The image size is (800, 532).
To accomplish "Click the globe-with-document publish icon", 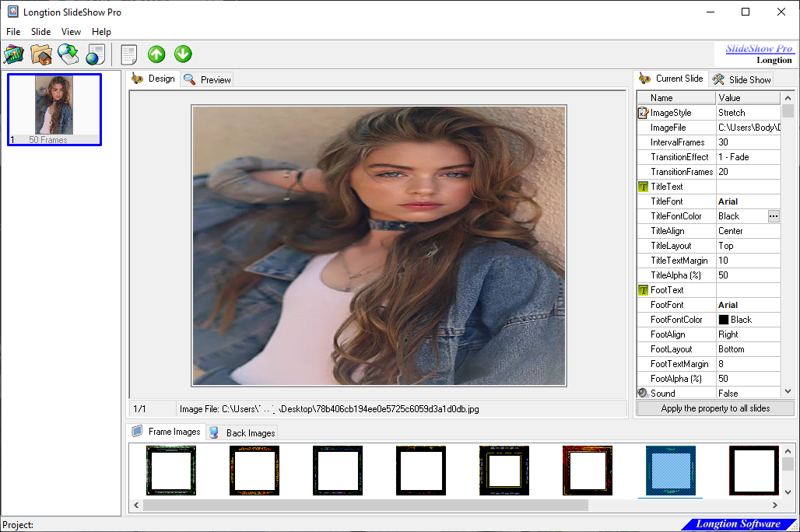I will 96,54.
